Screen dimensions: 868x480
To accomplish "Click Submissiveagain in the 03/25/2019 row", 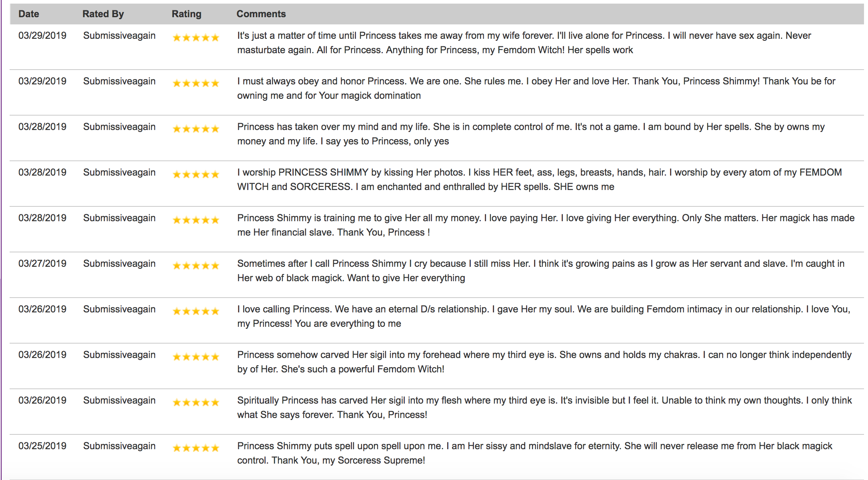I will [x=119, y=446].
